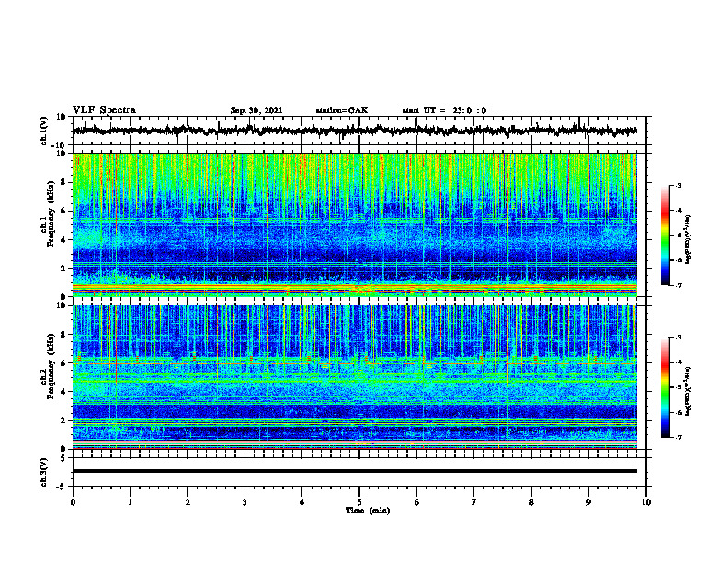Click the thick black ch.3 voltage line

(355, 471)
